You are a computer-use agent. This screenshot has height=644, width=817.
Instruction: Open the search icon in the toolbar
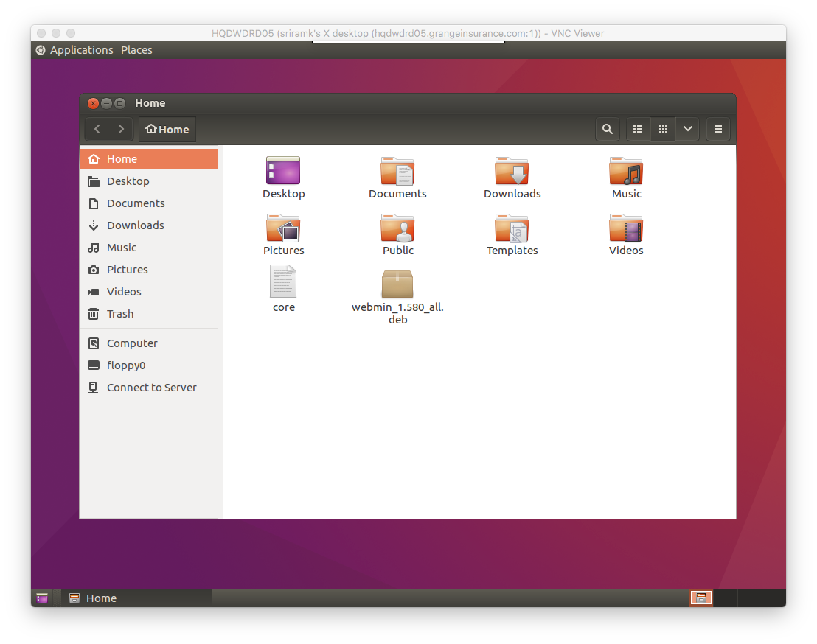point(607,129)
